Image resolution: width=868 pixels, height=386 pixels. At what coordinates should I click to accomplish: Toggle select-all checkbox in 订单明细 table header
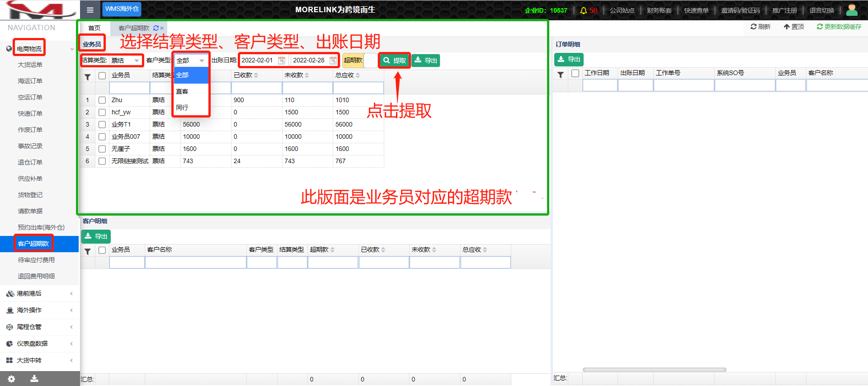(575, 73)
